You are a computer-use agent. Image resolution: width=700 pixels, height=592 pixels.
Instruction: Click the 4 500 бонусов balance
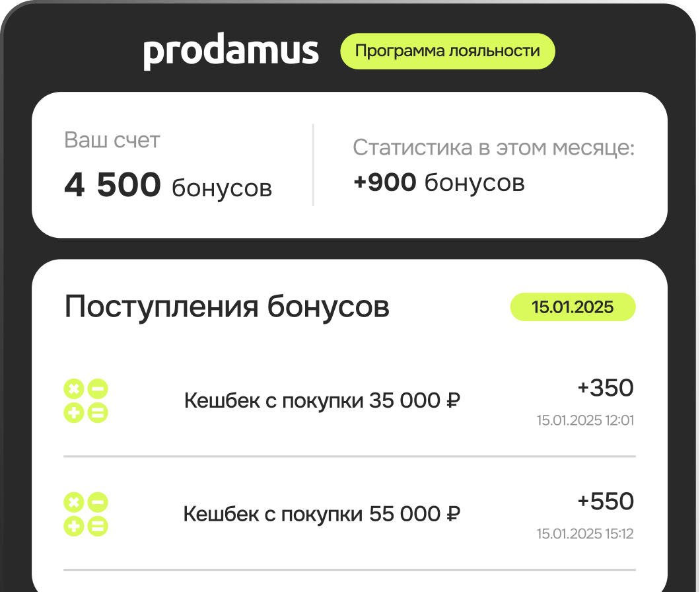click(x=168, y=186)
